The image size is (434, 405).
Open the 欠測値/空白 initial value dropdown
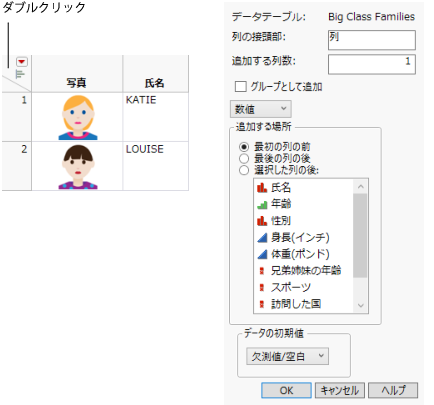pyautogui.click(x=287, y=356)
